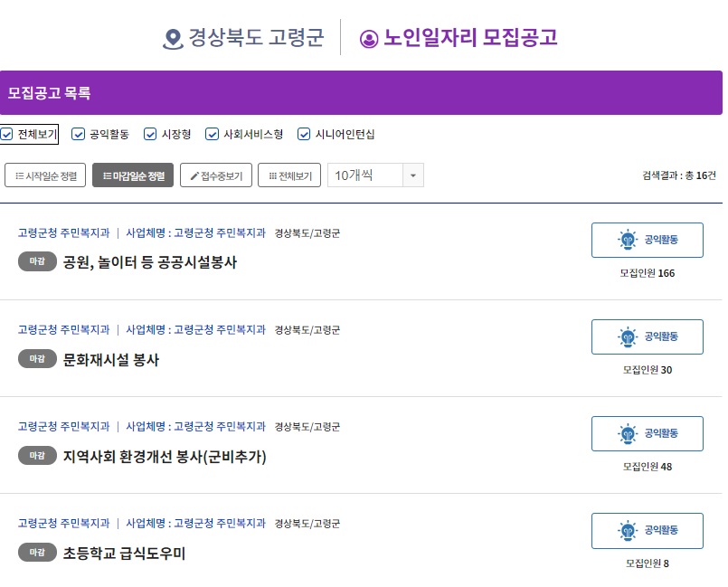The image size is (728, 587).
Task: Sort list by 마감일순 정렬
Action: tap(133, 175)
